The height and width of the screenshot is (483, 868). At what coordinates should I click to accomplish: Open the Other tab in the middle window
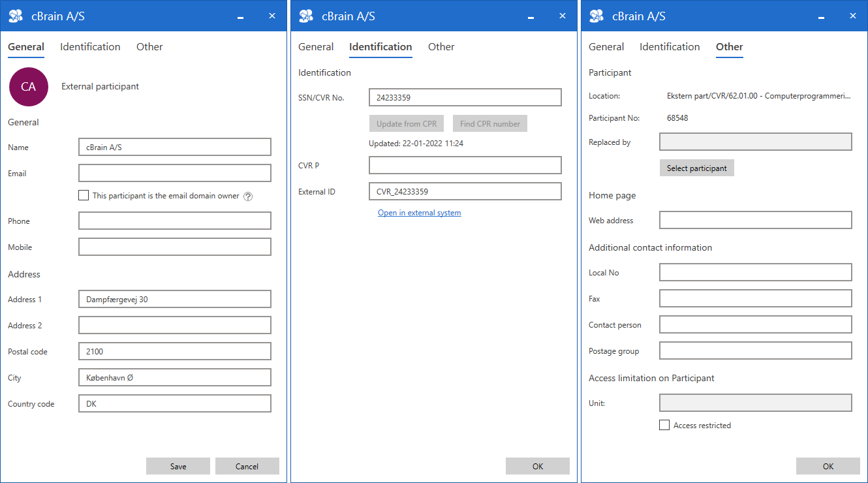click(x=441, y=47)
